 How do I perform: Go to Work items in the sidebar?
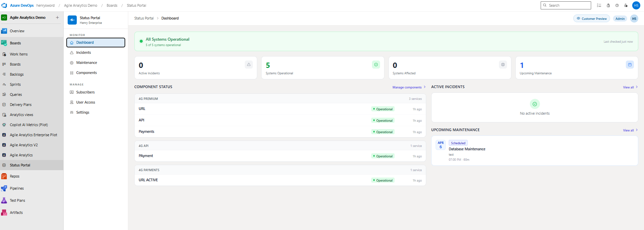click(x=32, y=54)
